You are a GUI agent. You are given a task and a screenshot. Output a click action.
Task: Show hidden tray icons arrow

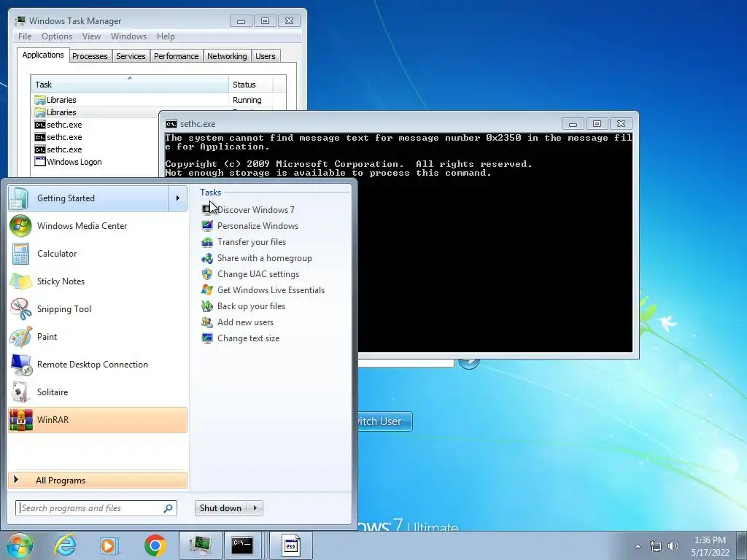pyautogui.click(x=638, y=546)
